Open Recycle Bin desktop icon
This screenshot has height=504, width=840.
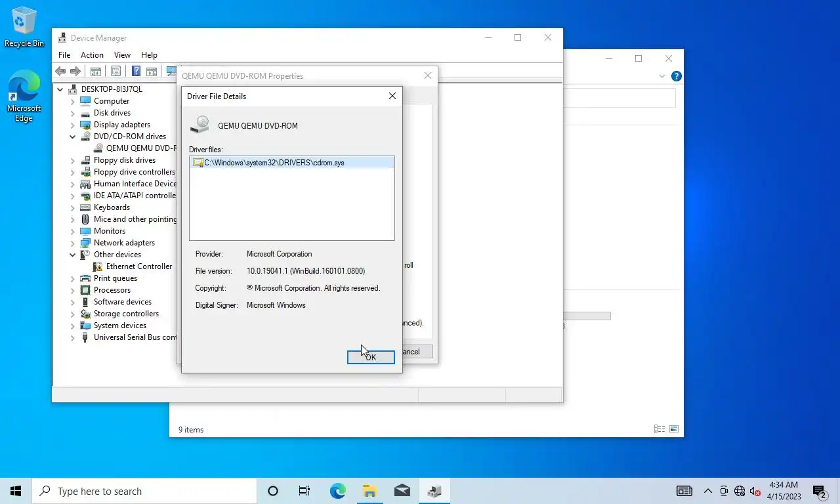click(x=24, y=28)
